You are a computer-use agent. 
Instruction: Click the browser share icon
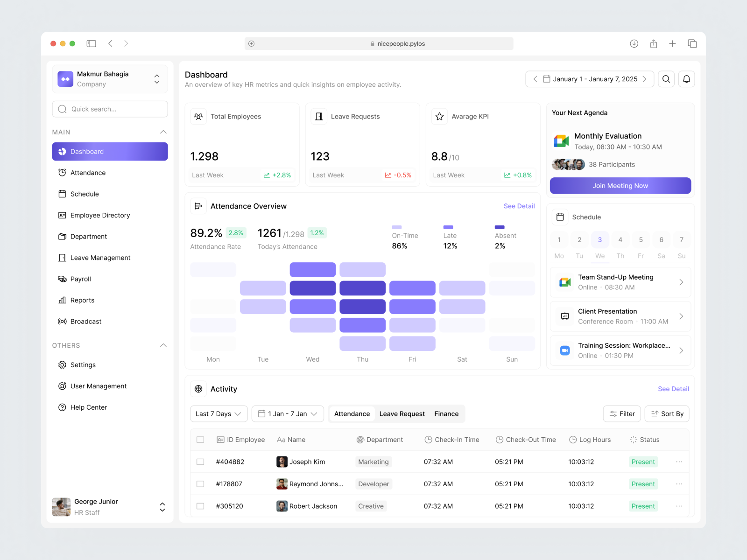654,43
